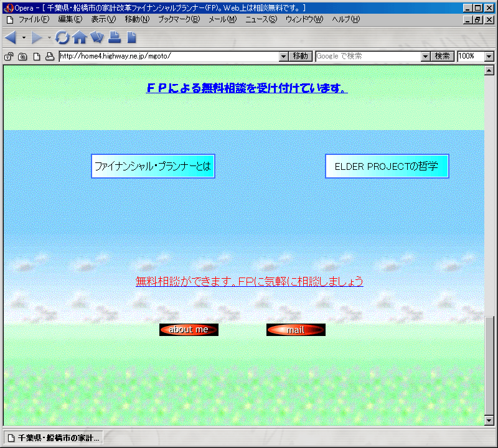The image size is (498, 448).
Task: Go to the Home page icon
Action: (x=80, y=37)
